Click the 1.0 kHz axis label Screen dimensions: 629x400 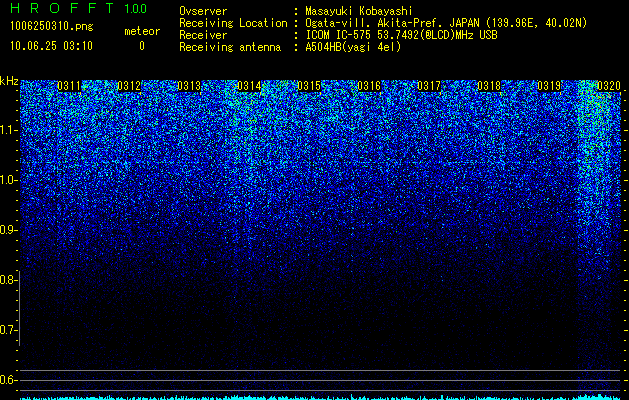click(x=8, y=180)
